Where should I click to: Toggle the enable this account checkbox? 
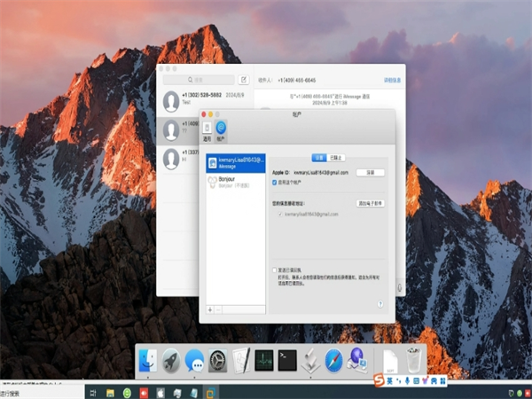pyautogui.click(x=275, y=183)
